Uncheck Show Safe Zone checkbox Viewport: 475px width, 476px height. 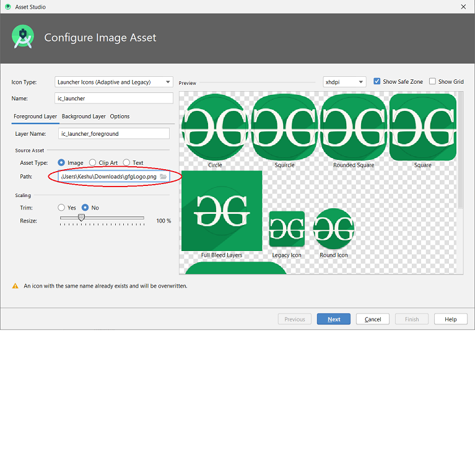pos(377,81)
